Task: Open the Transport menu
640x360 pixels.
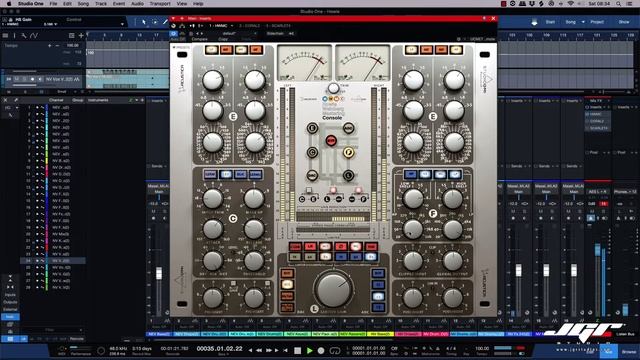Action: tap(160, 4)
